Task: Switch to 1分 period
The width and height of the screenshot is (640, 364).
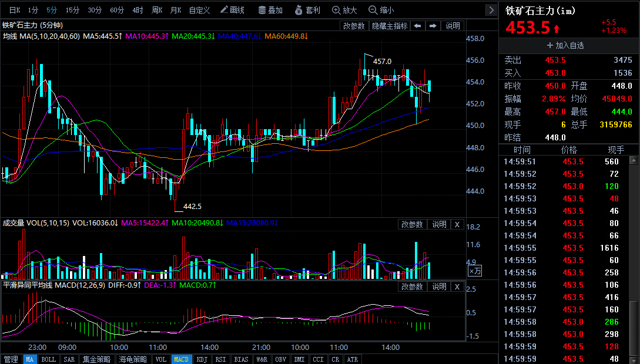Action: click(x=33, y=10)
